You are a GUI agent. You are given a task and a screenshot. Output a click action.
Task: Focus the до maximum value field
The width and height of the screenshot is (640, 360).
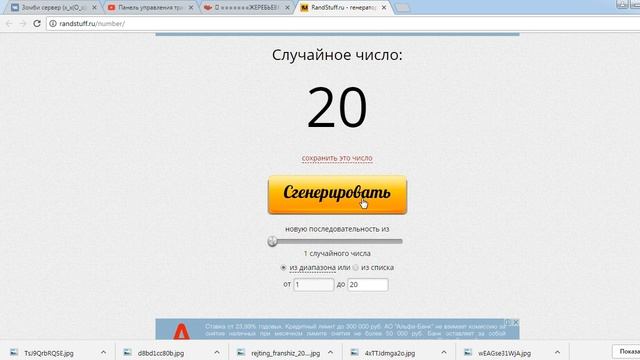[368, 284]
